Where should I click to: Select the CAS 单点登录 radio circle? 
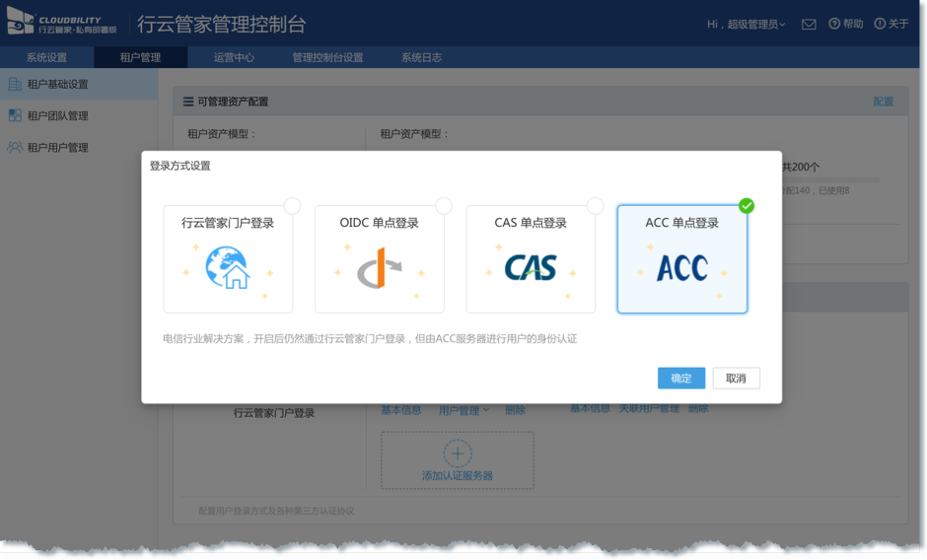click(x=595, y=206)
